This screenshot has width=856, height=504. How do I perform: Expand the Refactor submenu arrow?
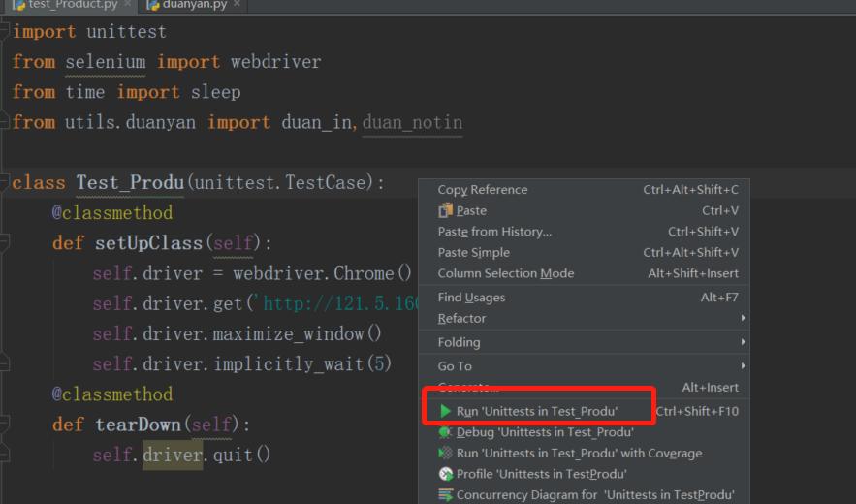[743, 318]
